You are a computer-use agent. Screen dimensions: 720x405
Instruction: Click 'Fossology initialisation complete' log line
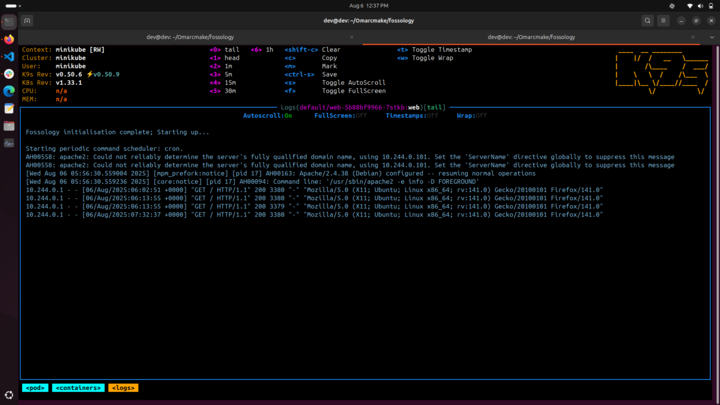pos(117,132)
